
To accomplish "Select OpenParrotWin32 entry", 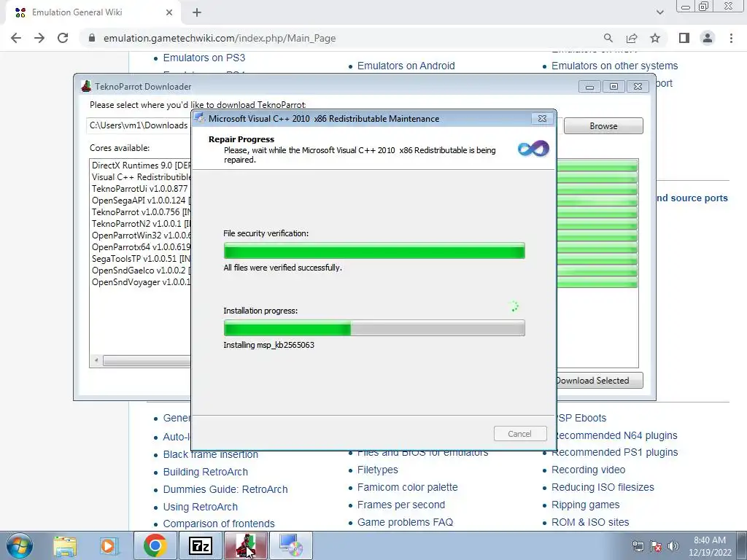I will point(141,236).
